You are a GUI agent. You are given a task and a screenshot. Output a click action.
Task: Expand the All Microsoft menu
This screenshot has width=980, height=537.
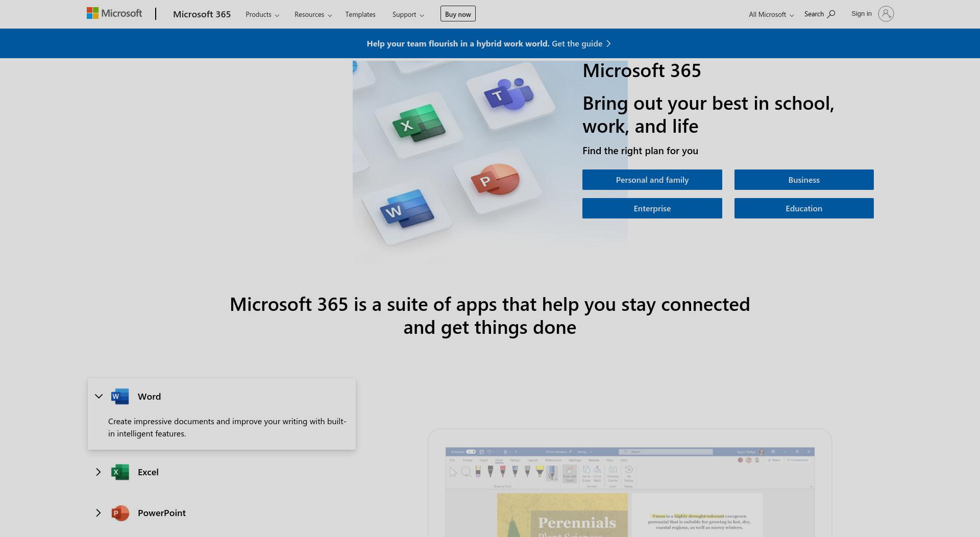coord(771,14)
